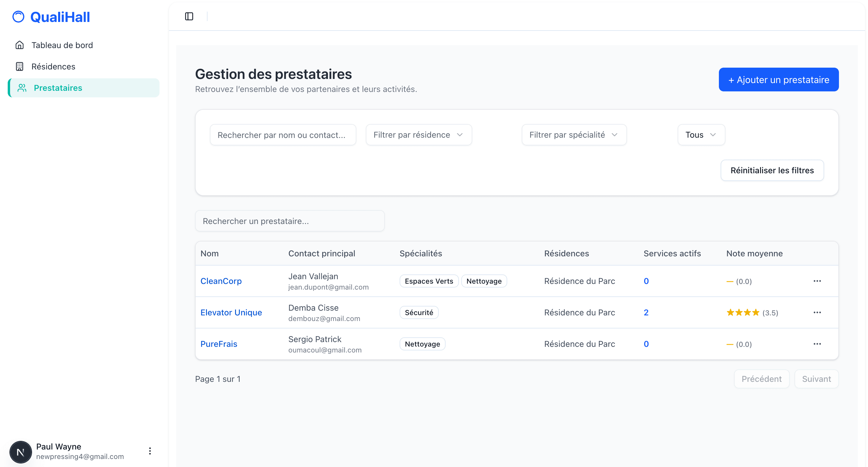
Task: Select the Sécurité specialty badge
Action: (419, 312)
